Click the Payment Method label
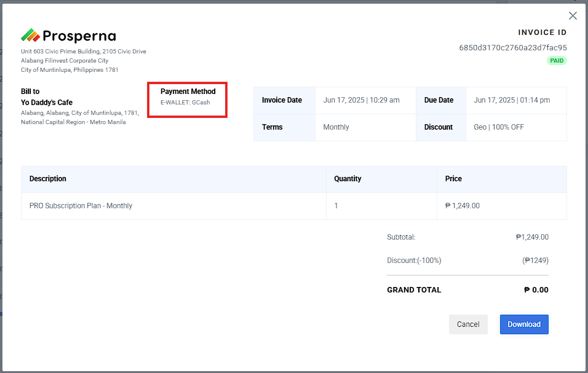The height and width of the screenshot is (373, 588). [188, 92]
